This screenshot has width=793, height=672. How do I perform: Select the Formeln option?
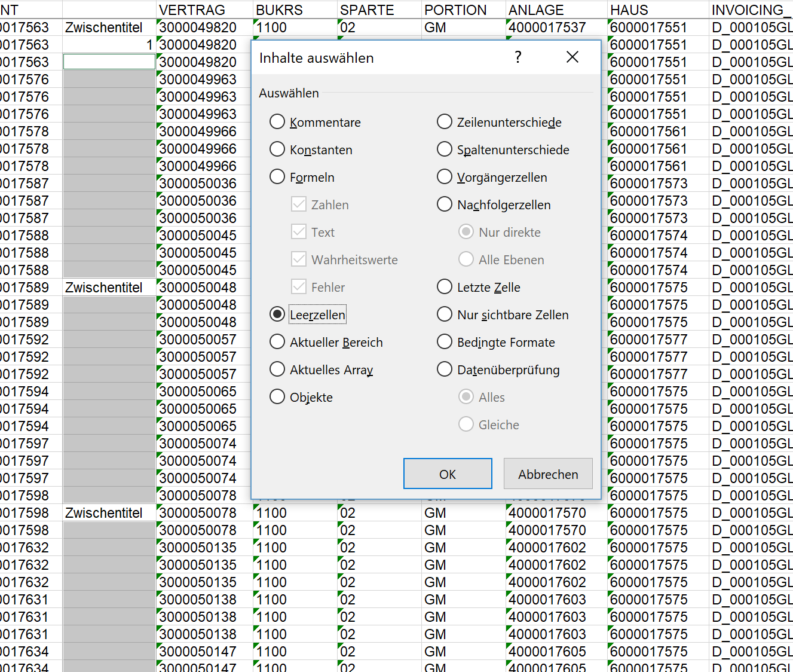point(277,177)
